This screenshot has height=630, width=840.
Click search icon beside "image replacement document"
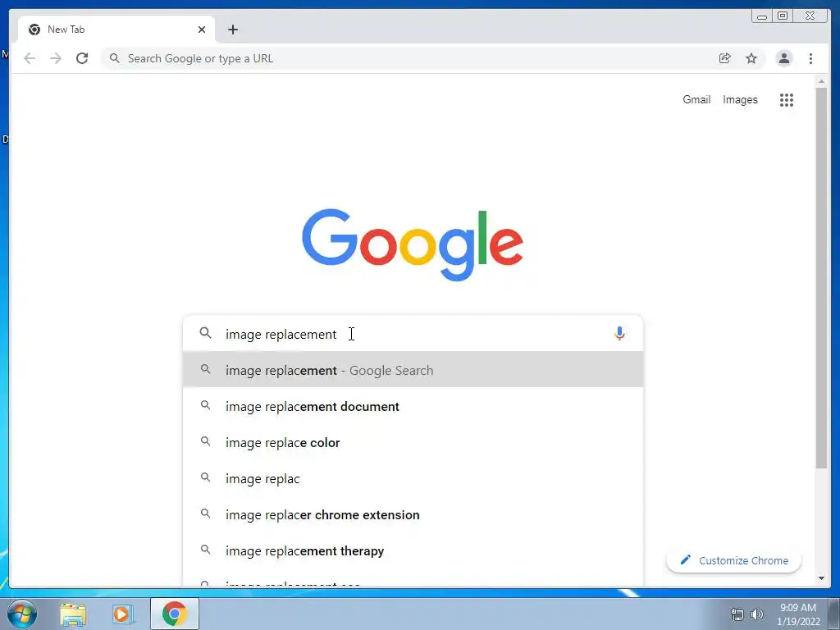click(205, 405)
